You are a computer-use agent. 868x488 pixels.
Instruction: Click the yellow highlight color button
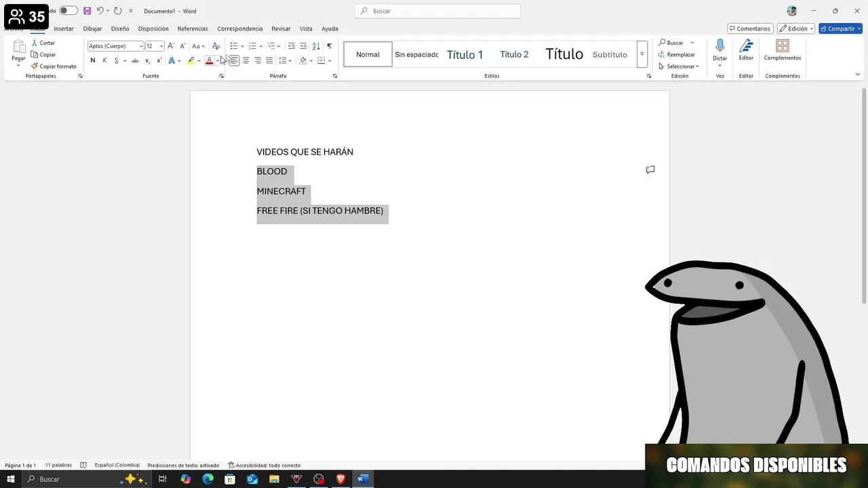191,60
